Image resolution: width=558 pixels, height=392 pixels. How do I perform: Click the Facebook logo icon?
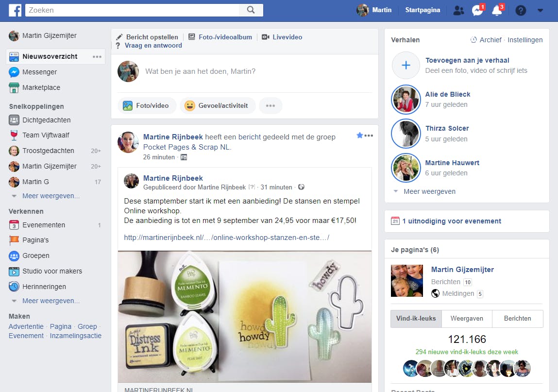[15, 10]
